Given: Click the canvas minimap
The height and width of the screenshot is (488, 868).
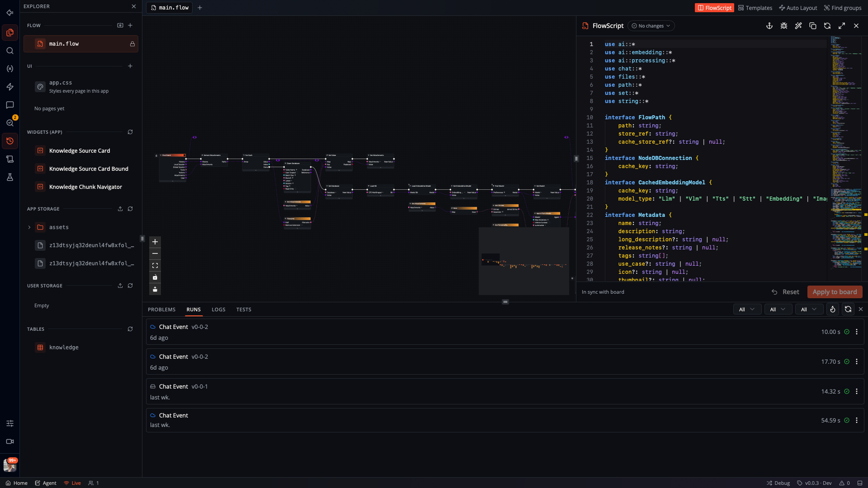Looking at the screenshot, I should tap(524, 261).
